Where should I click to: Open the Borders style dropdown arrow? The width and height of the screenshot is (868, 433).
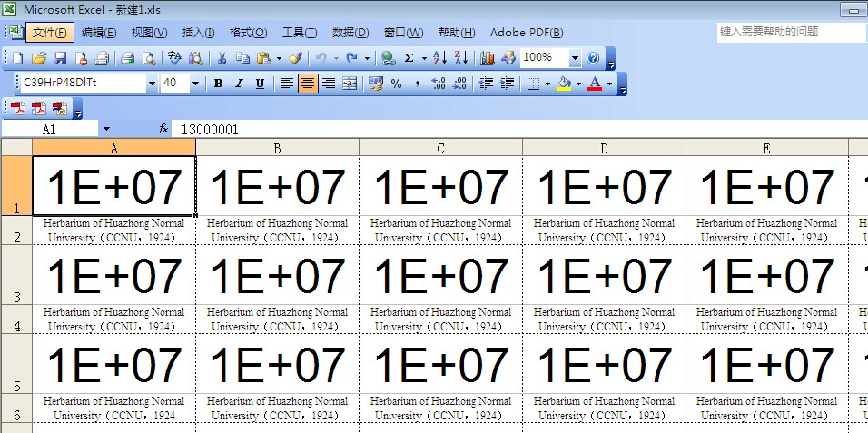547,84
